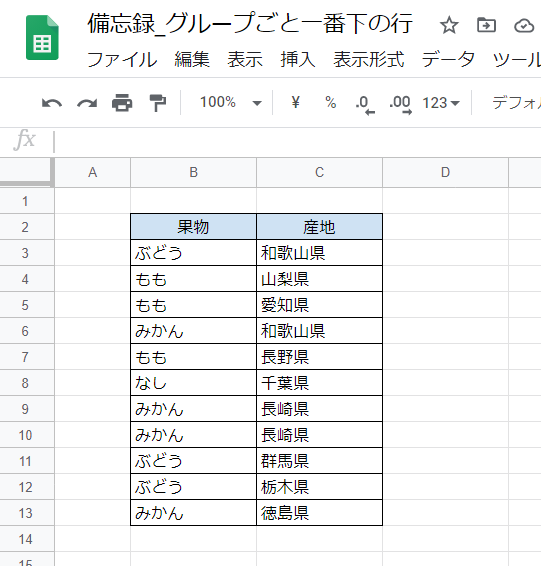Select row 1 header
The width and height of the screenshot is (541, 566).
(27, 201)
